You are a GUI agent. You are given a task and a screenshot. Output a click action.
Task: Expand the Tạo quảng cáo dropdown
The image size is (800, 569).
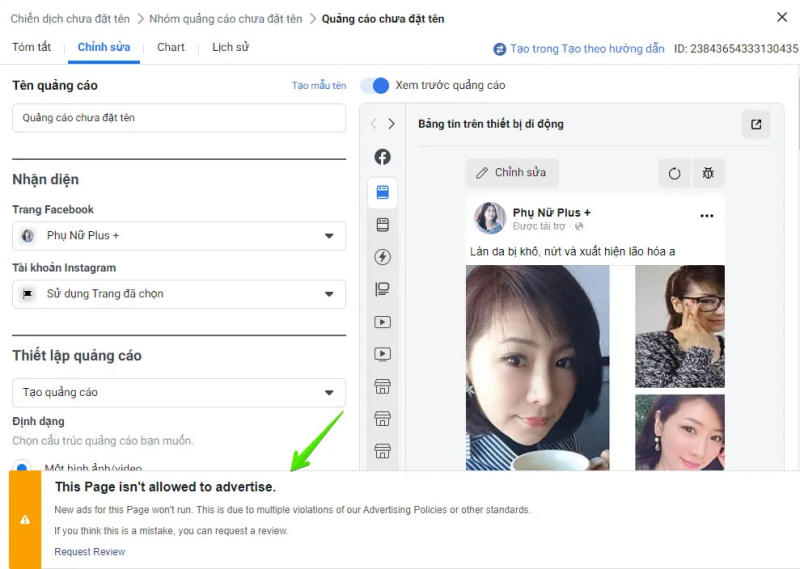[179, 392]
